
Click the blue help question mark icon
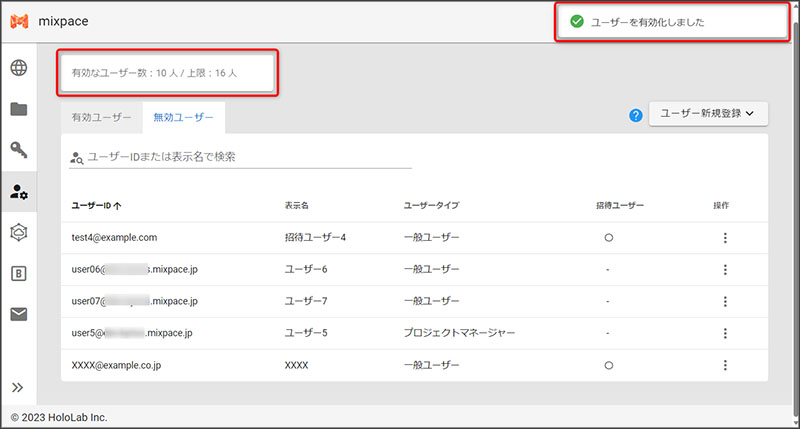(x=635, y=115)
